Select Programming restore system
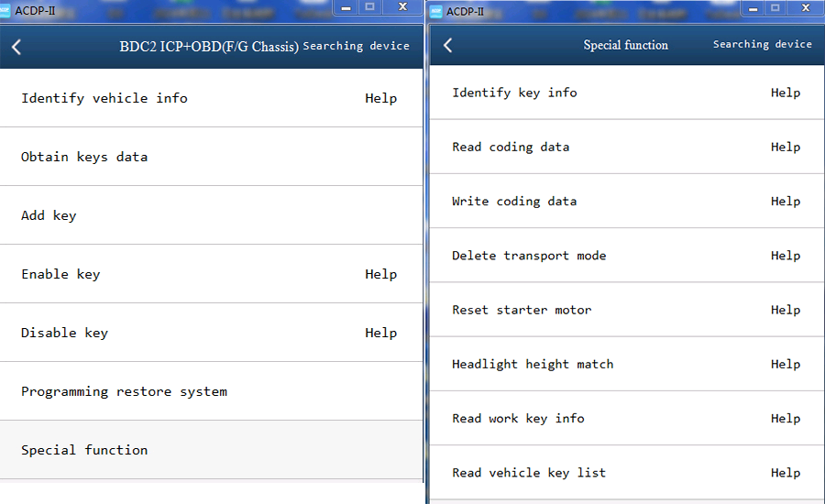 124,391
